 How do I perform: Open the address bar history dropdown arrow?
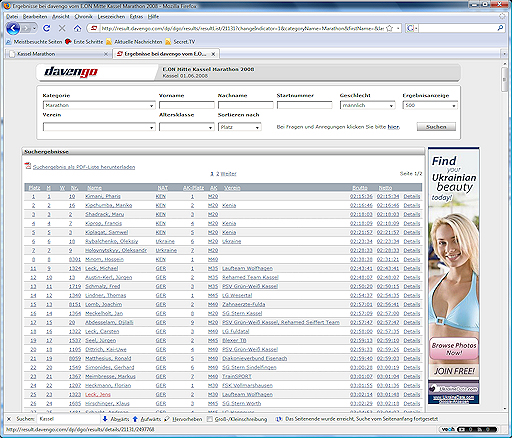398,29
